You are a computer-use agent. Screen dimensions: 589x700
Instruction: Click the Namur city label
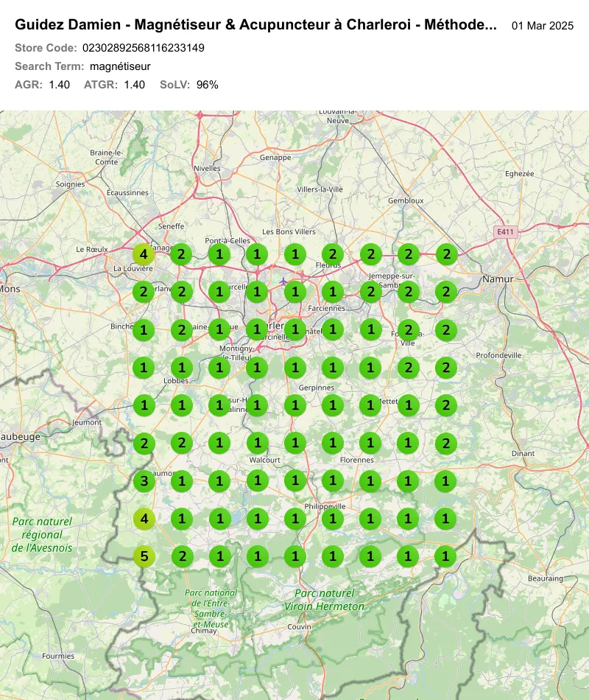[x=498, y=279]
